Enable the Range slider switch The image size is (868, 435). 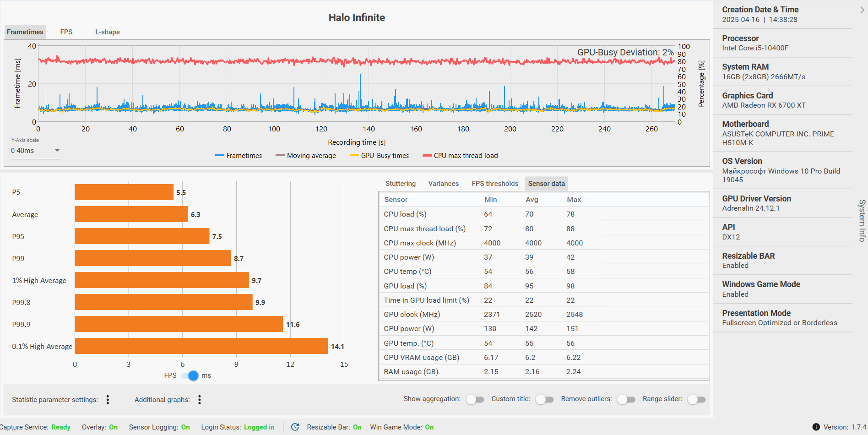click(x=696, y=399)
